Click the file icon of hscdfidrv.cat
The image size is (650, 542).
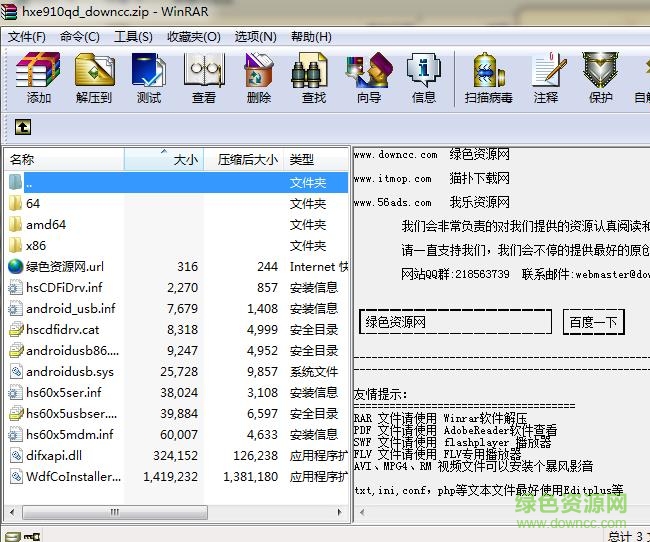[x=16, y=329]
